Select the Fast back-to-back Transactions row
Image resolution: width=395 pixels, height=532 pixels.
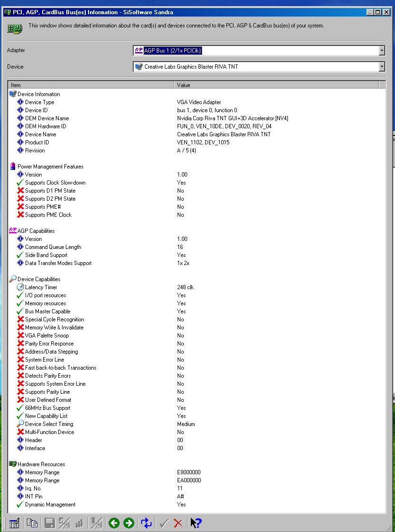pos(197,367)
